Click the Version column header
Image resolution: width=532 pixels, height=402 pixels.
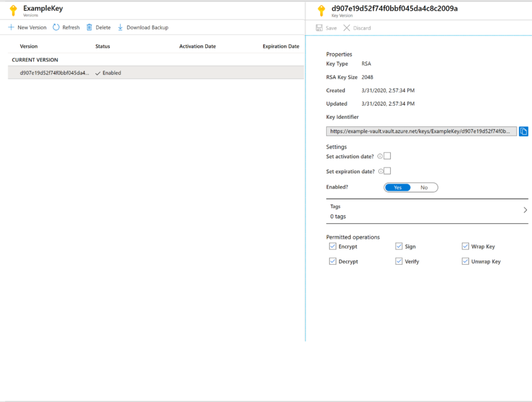pyautogui.click(x=29, y=46)
